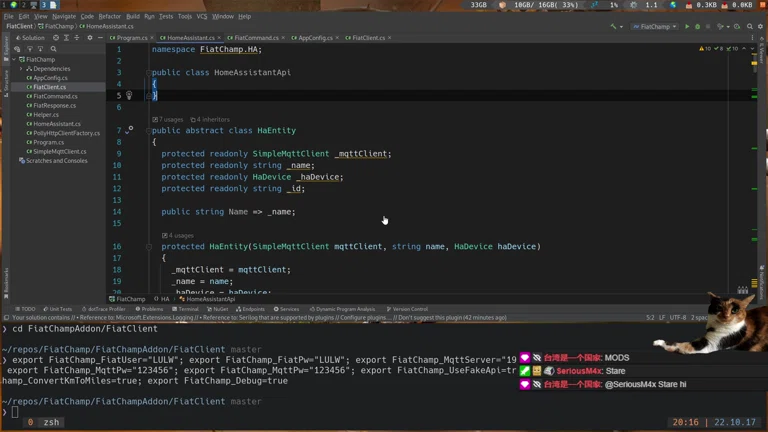Screen dimensions: 768x432
Task: Open the Refactor menu
Action: coord(109,17)
